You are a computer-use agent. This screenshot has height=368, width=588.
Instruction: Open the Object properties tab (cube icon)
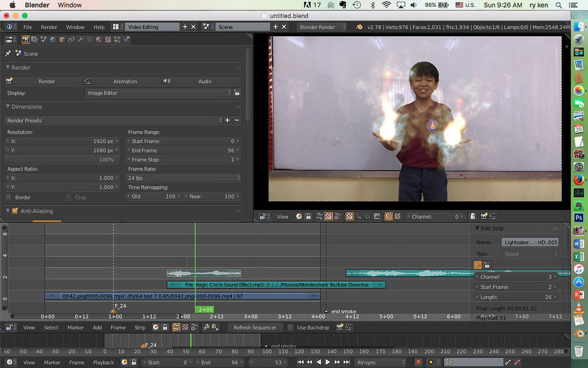(x=62, y=40)
